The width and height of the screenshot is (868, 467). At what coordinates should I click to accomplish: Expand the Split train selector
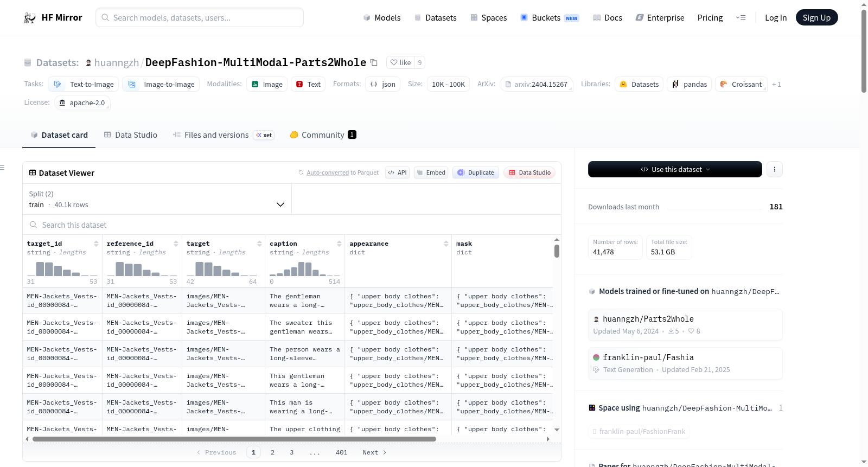pyautogui.click(x=157, y=199)
